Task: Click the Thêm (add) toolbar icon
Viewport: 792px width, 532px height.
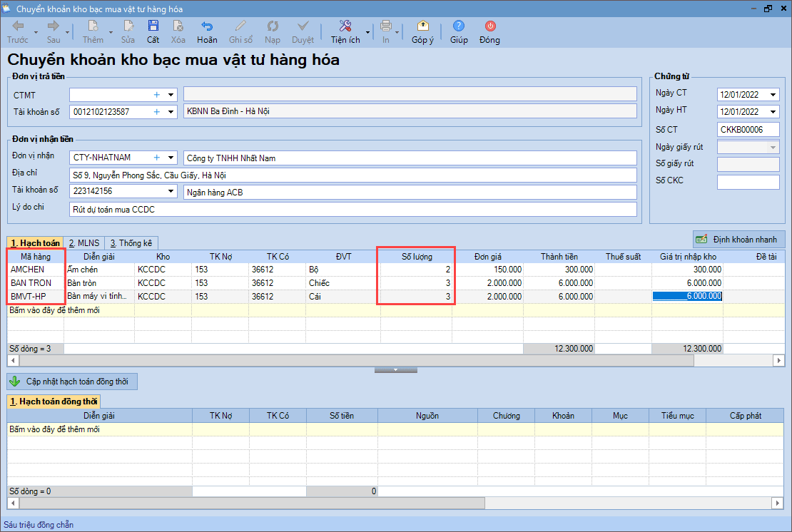Action: pyautogui.click(x=93, y=32)
